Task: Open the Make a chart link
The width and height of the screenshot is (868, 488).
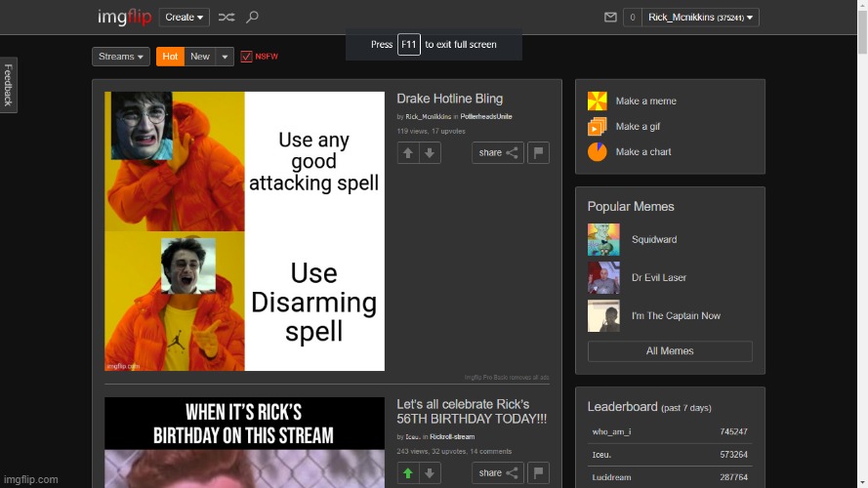Action: tap(643, 152)
